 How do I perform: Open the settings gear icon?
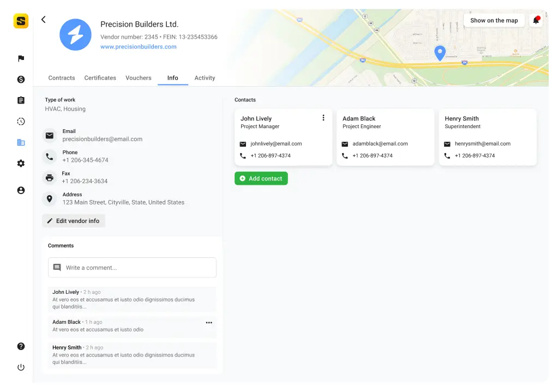pos(21,164)
